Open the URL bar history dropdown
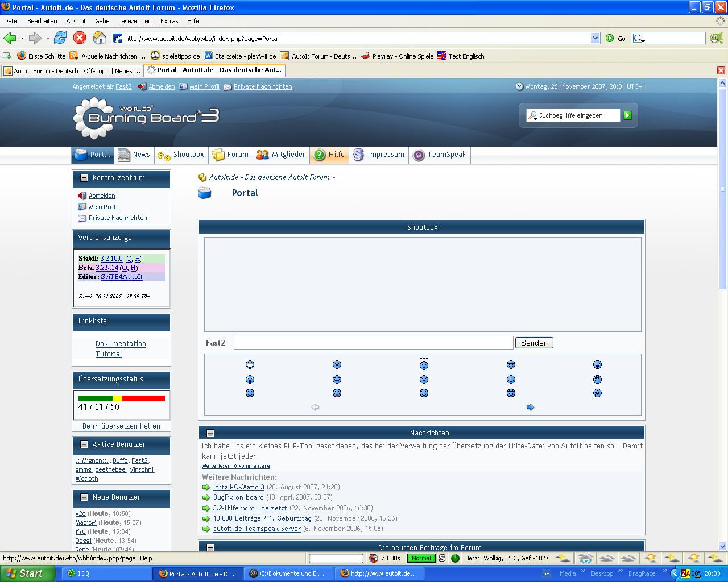The image size is (728, 582). click(x=595, y=38)
